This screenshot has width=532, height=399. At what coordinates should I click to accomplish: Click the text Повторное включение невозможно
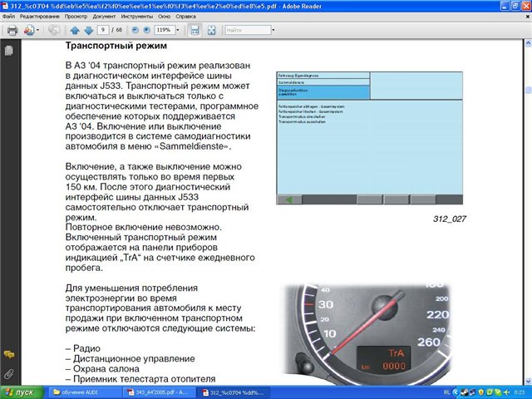click(x=144, y=227)
